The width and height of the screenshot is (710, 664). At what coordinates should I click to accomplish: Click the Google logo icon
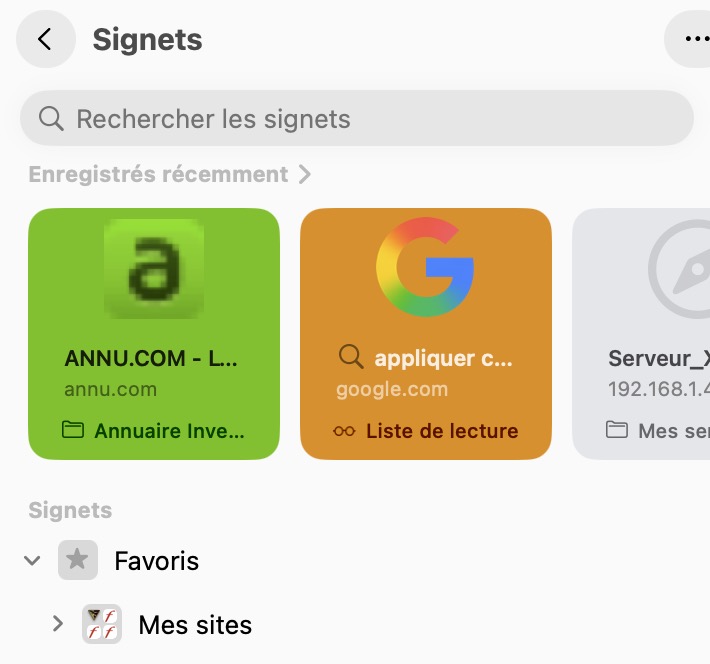[x=425, y=268]
